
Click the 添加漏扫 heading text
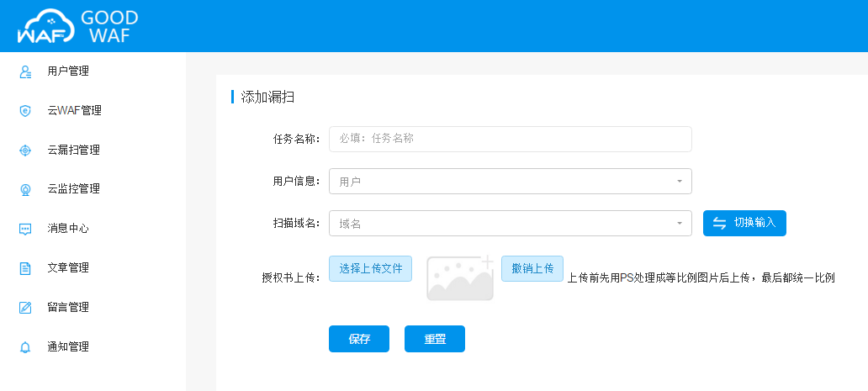[268, 98]
